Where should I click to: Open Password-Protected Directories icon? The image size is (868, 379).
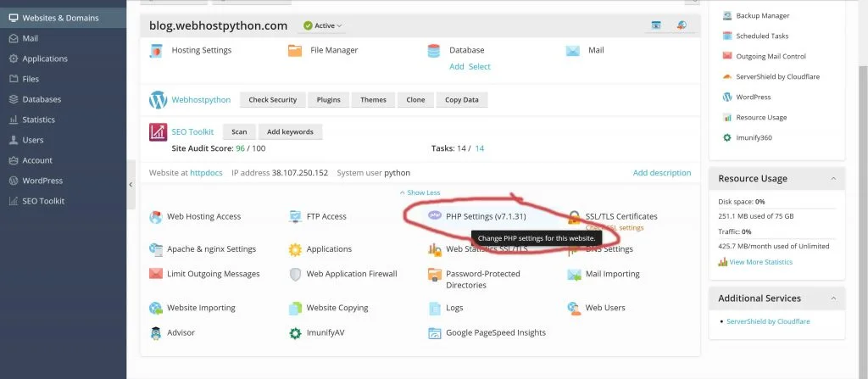click(x=435, y=274)
